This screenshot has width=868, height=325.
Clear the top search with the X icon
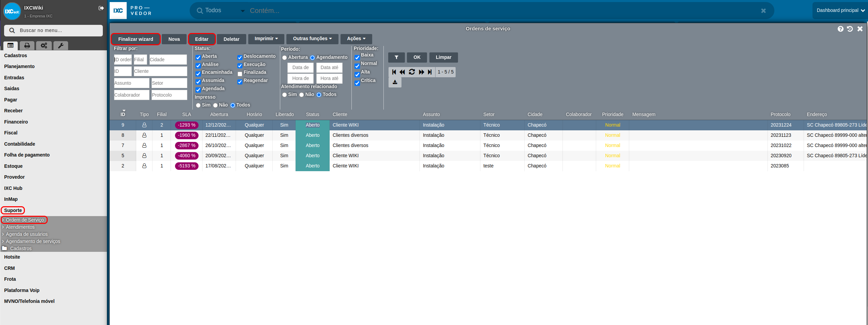(763, 11)
